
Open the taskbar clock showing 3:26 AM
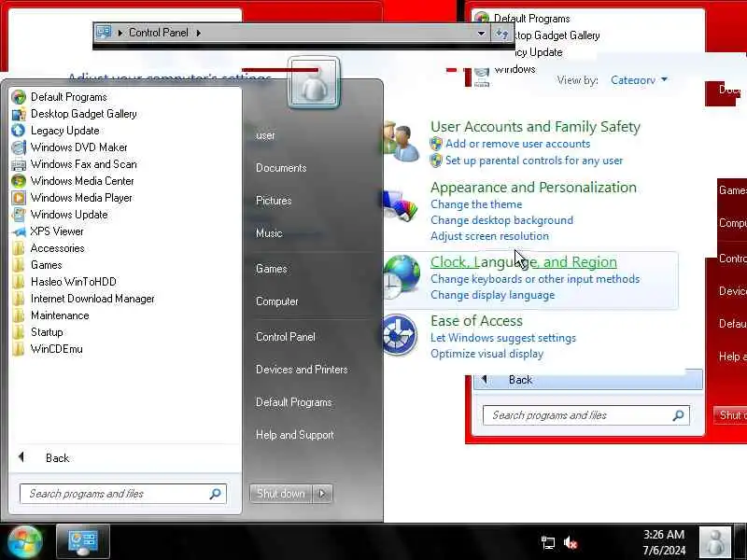coord(664,542)
